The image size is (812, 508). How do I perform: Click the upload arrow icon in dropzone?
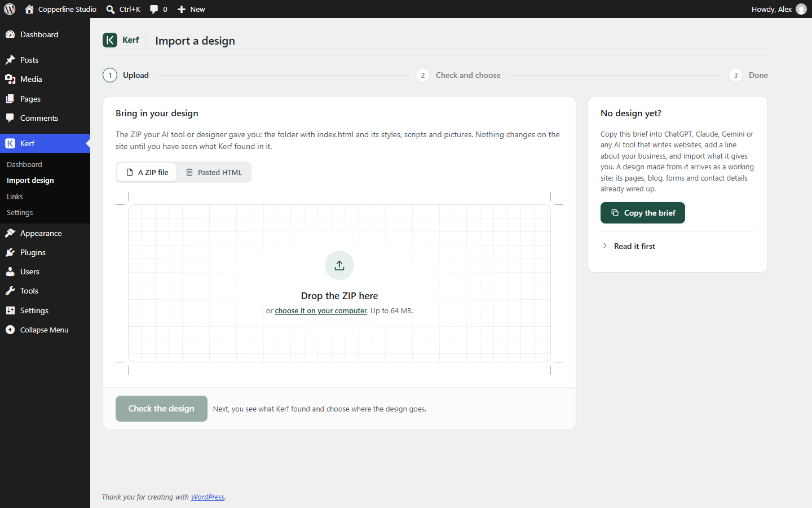pos(339,265)
